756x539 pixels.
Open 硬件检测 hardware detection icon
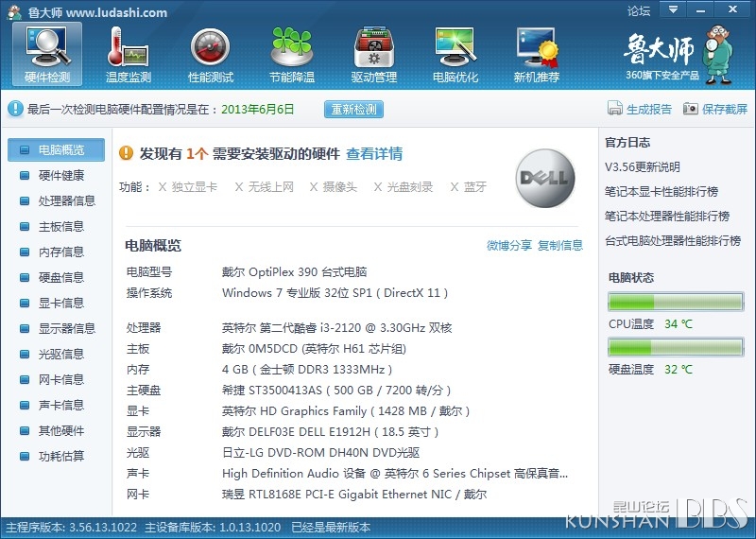[x=47, y=54]
